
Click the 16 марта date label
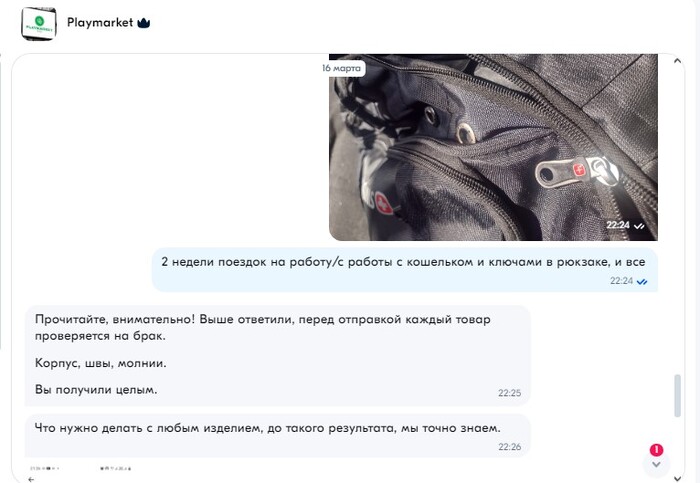click(342, 68)
